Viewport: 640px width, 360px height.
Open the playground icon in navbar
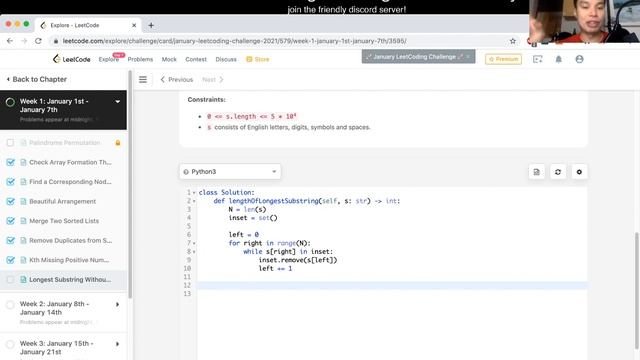coord(538,59)
